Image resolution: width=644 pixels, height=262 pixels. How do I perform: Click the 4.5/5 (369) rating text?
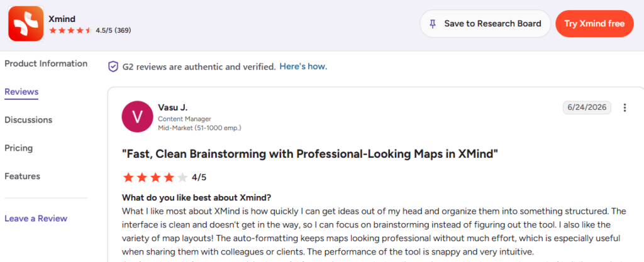(x=113, y=30)
